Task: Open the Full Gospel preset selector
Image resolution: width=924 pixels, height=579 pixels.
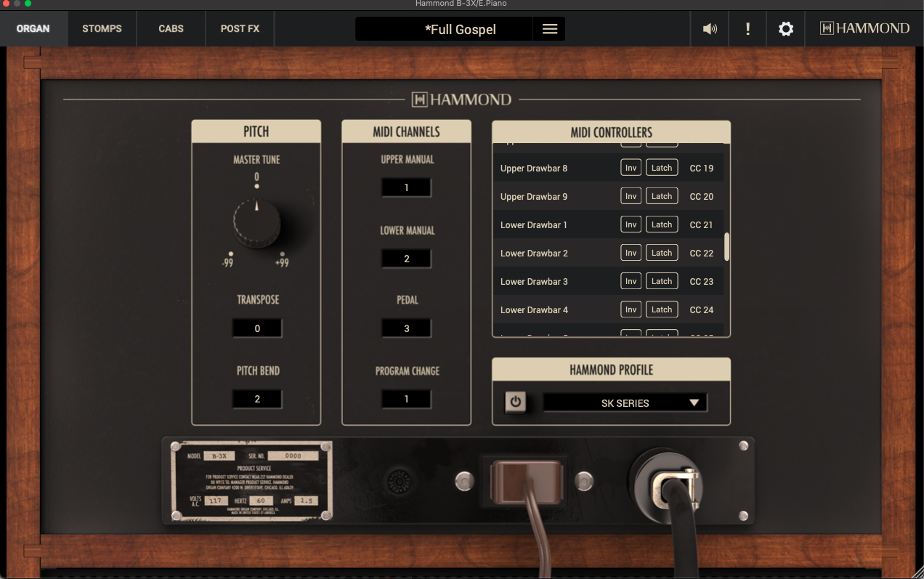Action: (x=445, y=29)
